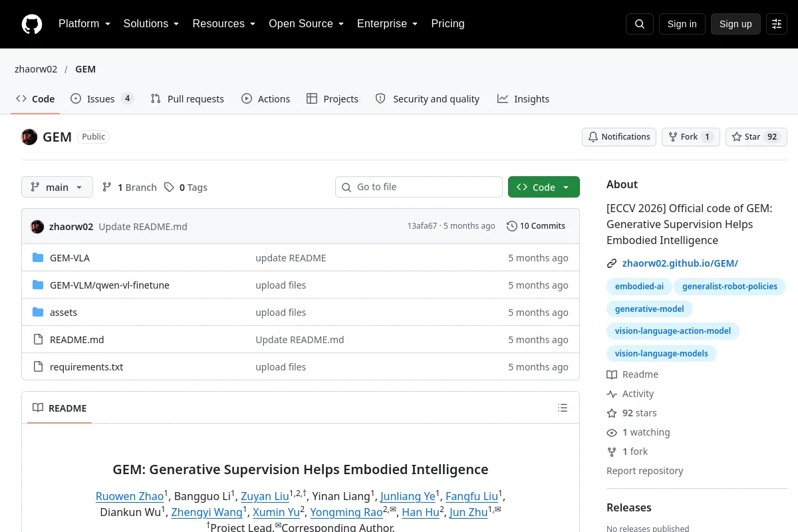This screenshot has width=798, height=532.
Task: Open the README outline list icon
Action: tap(563, 408)
